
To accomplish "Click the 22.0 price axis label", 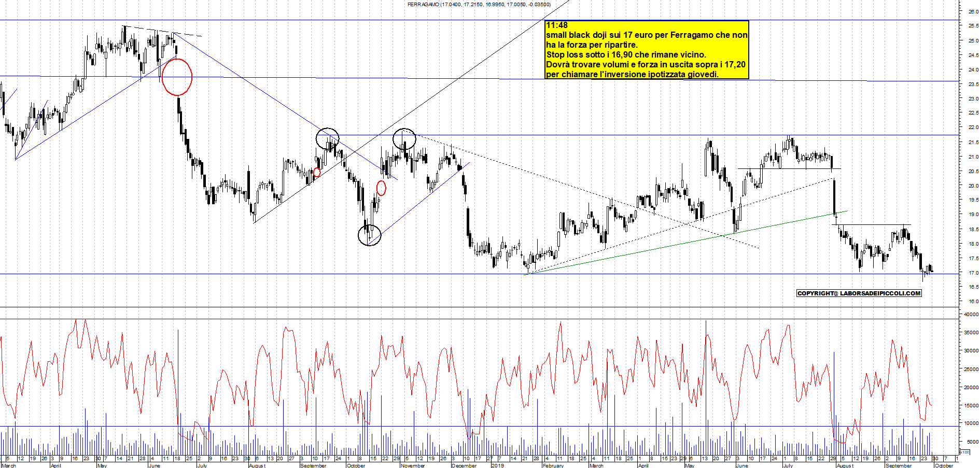I will 973,127.
